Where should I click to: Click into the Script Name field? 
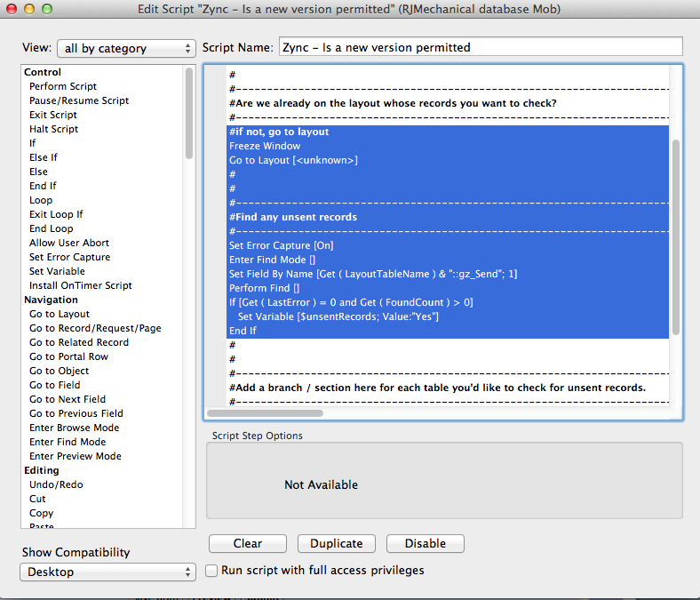(481, 47)
